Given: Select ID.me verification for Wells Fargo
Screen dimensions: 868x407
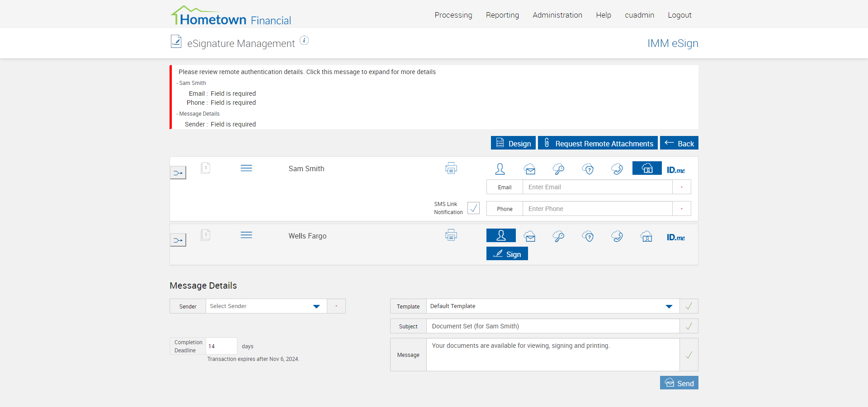Looking at the screenshot, I should (x=675, y=237).
